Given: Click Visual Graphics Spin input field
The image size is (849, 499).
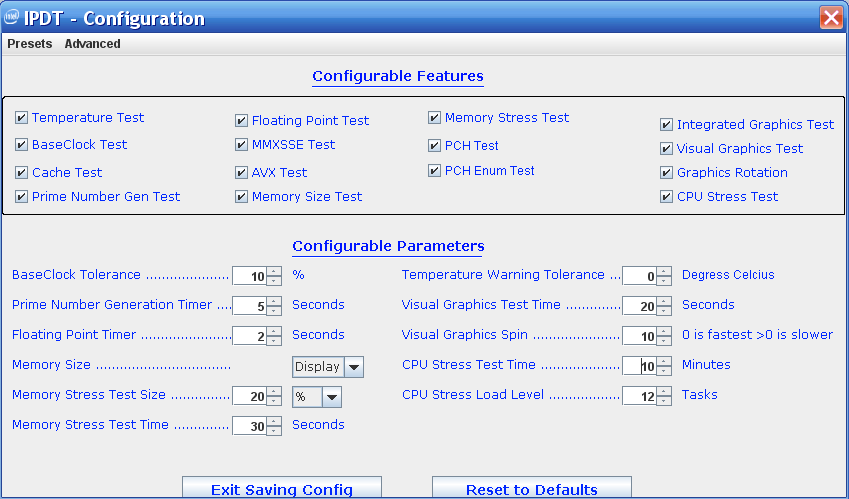Looking at the screenshot, I should click(x=640, y=336).
